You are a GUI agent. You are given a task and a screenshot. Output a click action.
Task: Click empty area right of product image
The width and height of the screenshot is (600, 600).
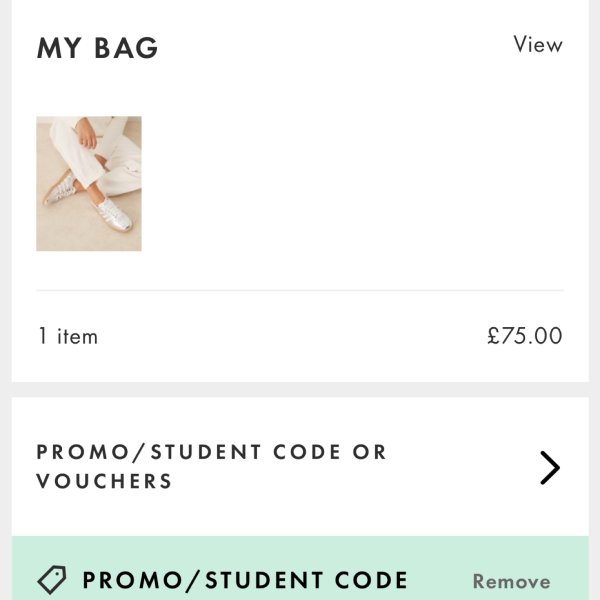click(350, 184)
